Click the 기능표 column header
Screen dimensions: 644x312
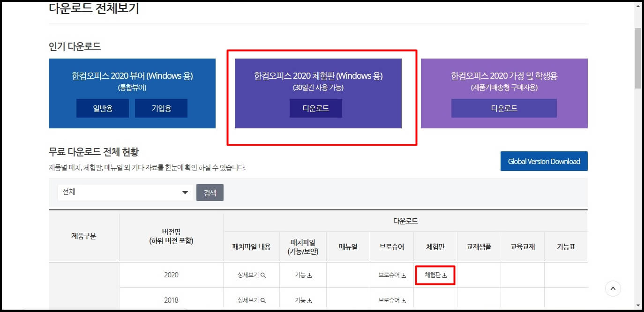(566, 247)
